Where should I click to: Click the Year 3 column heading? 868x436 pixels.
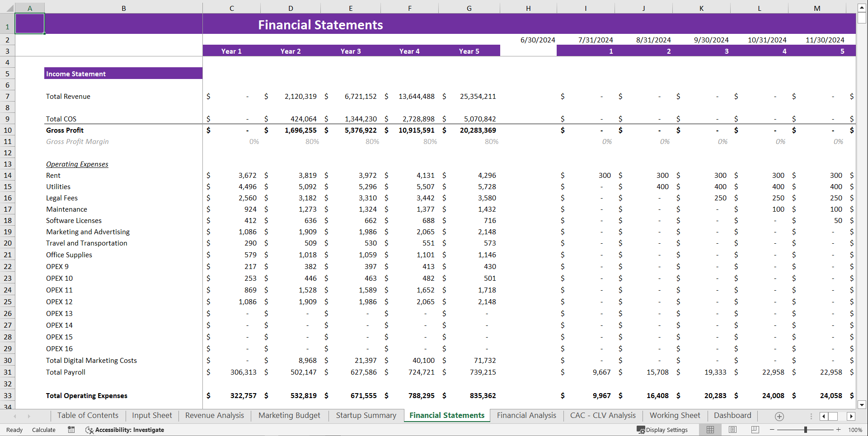coord(351,51)
